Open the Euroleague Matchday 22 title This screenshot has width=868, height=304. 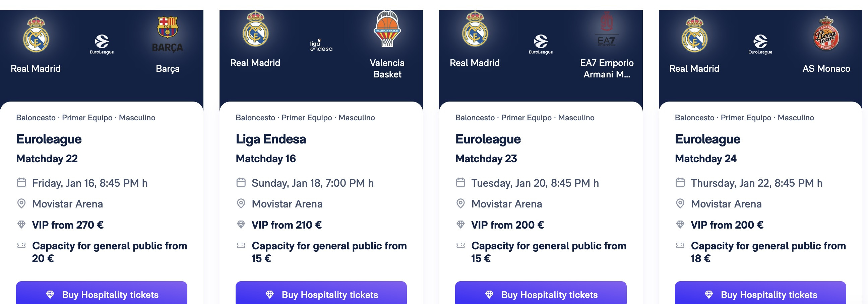[x=49, y=139]
